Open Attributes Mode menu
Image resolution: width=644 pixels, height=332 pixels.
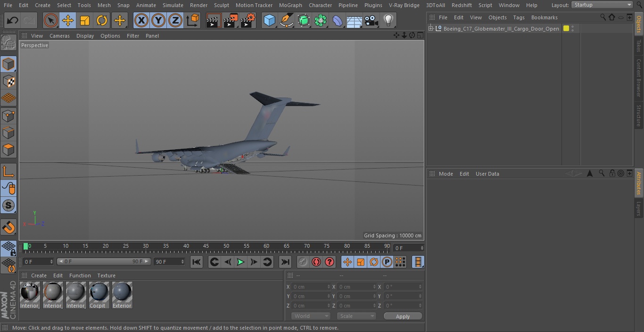[x=446, y=174]
